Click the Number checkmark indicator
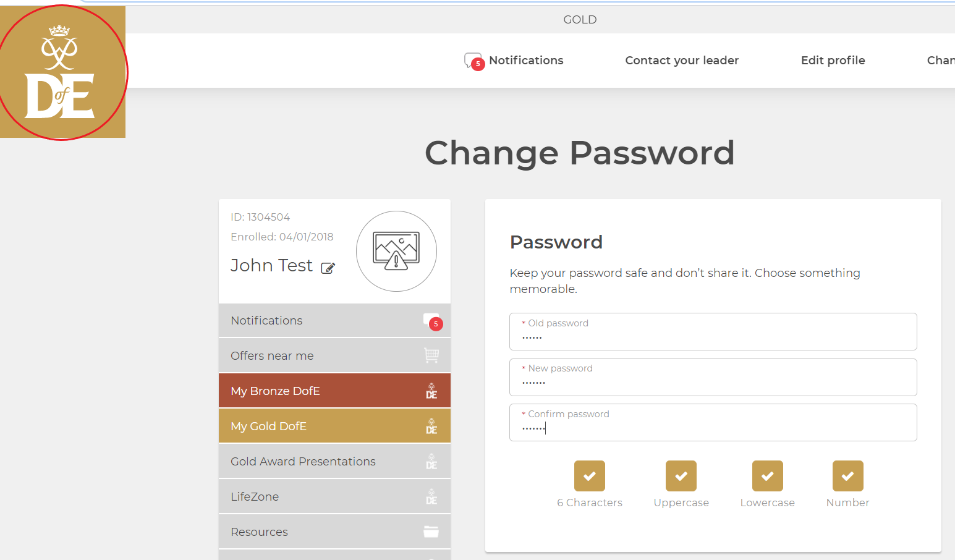 (848, 476)
